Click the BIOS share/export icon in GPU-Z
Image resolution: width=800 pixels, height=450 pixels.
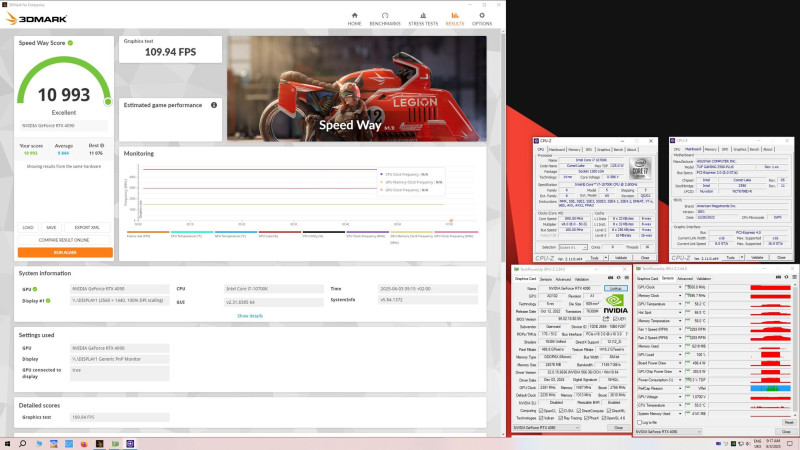[606, 318]
